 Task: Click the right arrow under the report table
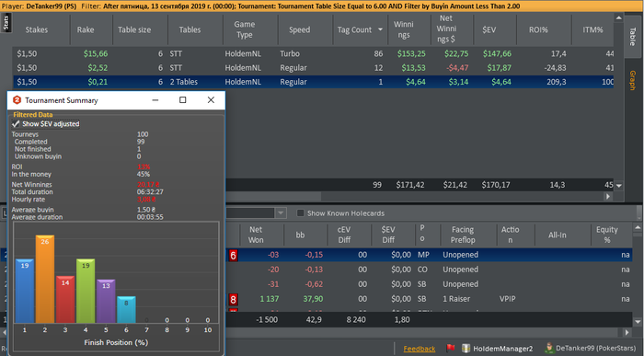609,197
